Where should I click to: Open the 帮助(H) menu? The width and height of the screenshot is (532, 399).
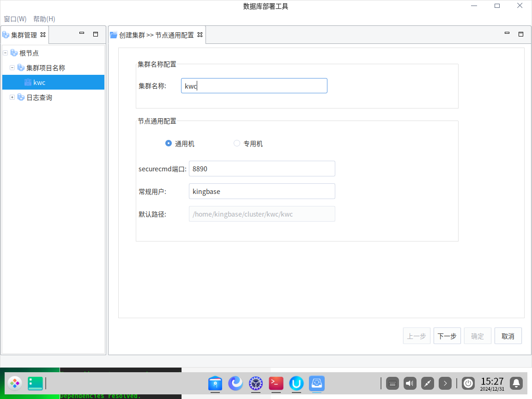point(44,19)
